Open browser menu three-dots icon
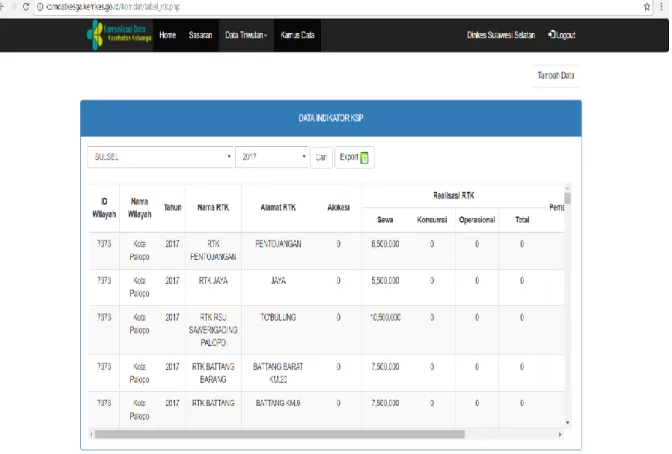The width and height of the screenshot is (672, 454). click(x=661, y=7)
